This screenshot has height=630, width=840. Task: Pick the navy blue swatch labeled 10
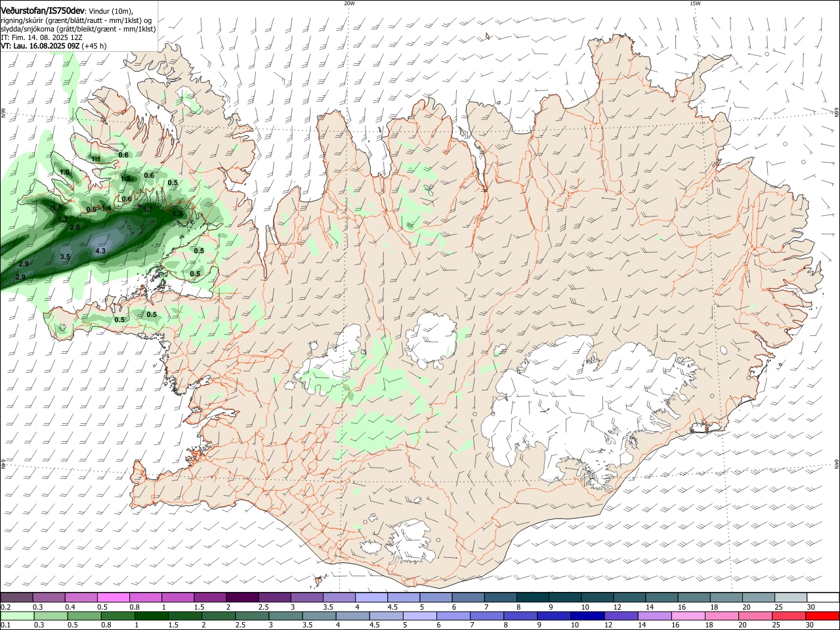587,616
